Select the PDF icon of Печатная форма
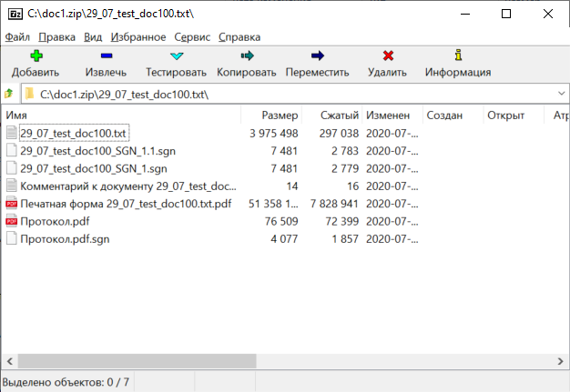570x392 pixels. [x=12, y=203]
